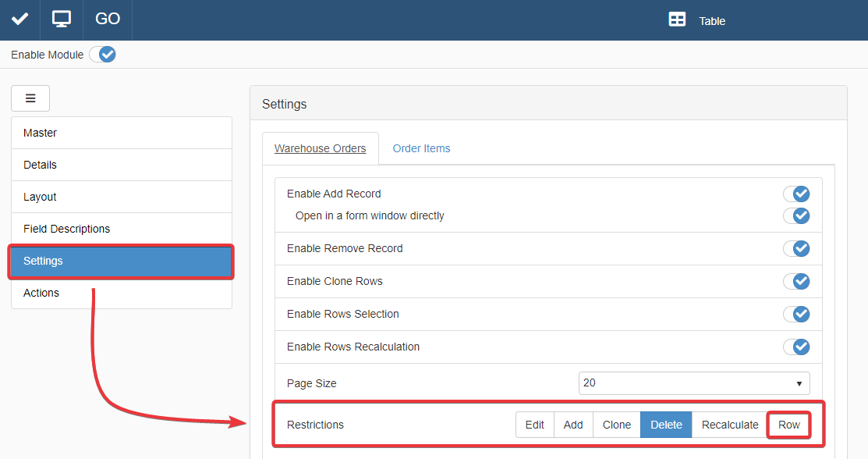Click the checkmark save icon
The height and width of the screenshot is (459, 868).
pos(19,20)
